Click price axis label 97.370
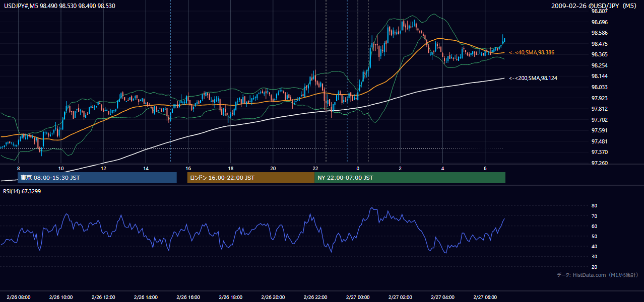644x302 pixels. (x=600, y=152)
